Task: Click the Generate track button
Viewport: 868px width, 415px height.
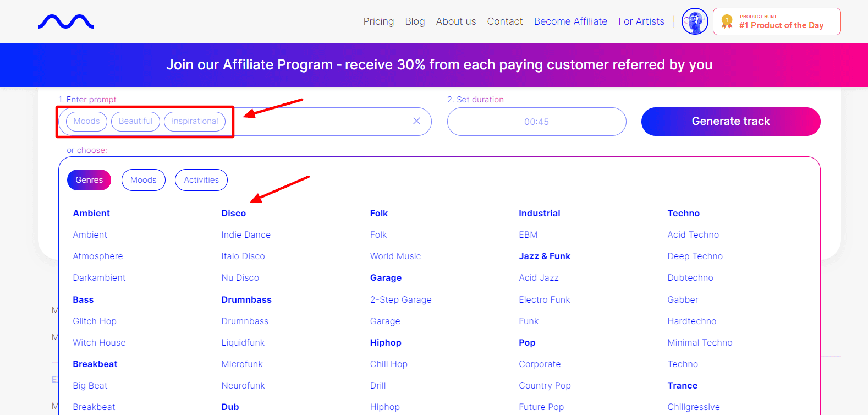Action: point(730,122)
